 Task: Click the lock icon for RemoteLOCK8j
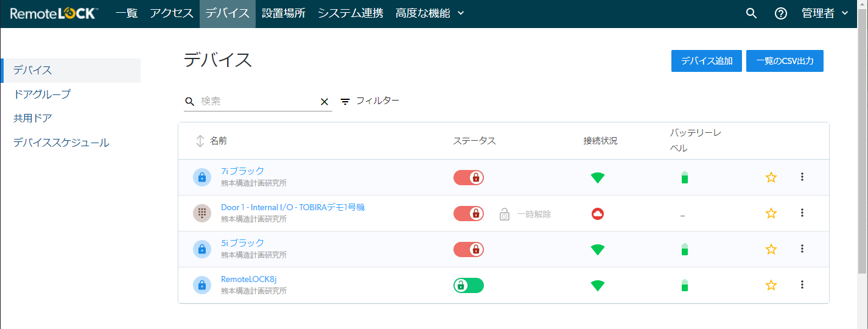[202, 285]
